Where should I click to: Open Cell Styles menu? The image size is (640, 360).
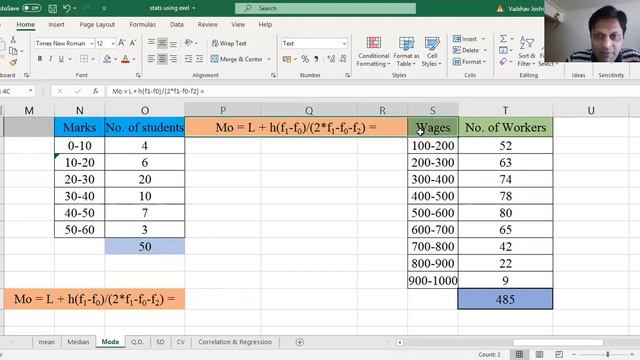431,52
